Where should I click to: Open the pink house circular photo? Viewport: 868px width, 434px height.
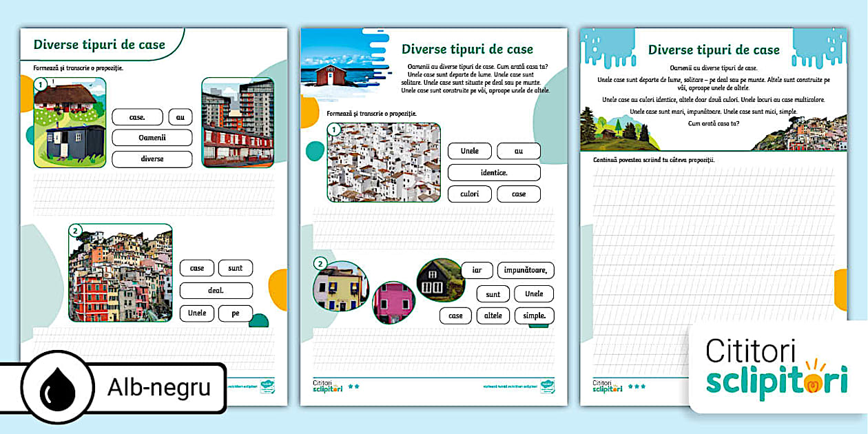393,302
